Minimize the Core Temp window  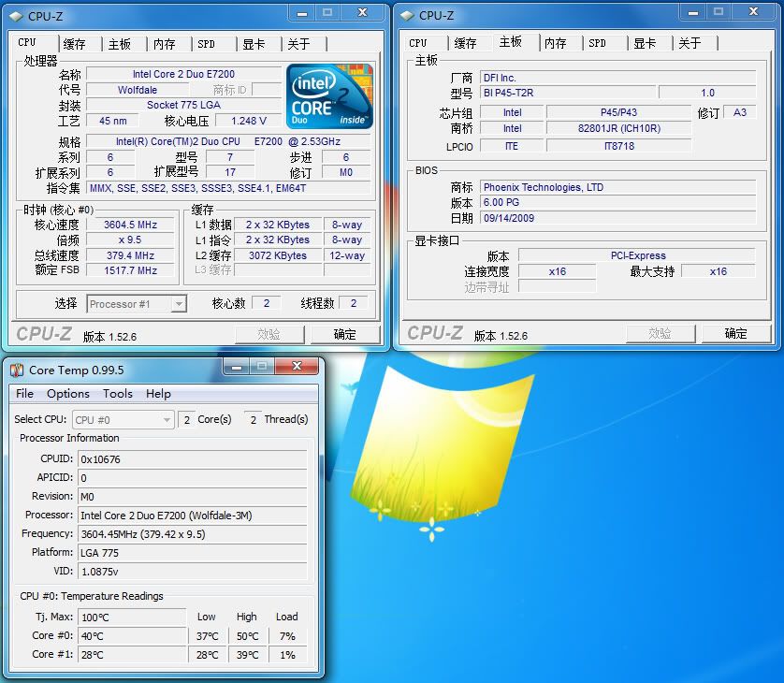coord(236,367)
